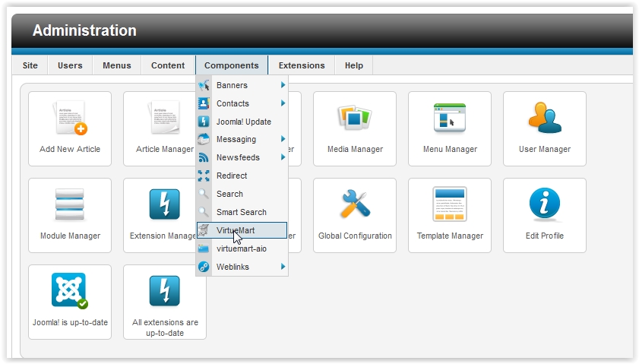Open Global Configuration tools icon

point(354,205)
